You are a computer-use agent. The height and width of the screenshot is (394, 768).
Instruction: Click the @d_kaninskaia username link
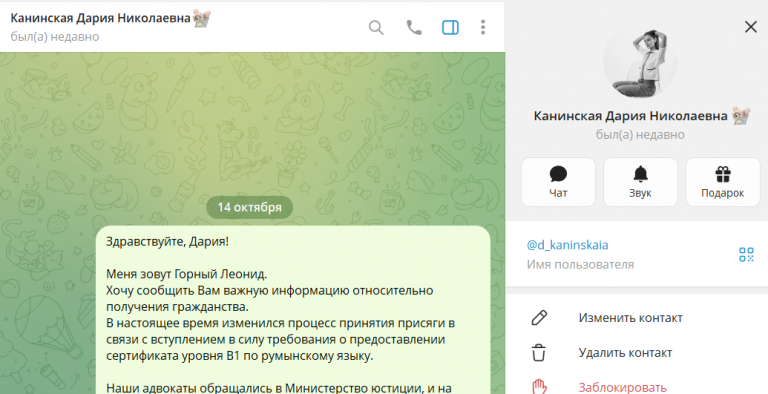pos(567,245)
